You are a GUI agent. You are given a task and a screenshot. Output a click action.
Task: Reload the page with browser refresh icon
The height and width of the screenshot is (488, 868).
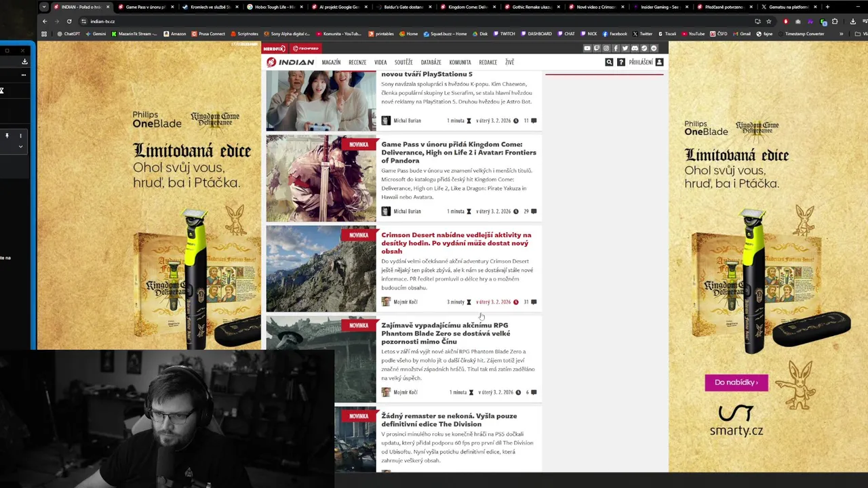pyautogui.click(x=69, y=21)
